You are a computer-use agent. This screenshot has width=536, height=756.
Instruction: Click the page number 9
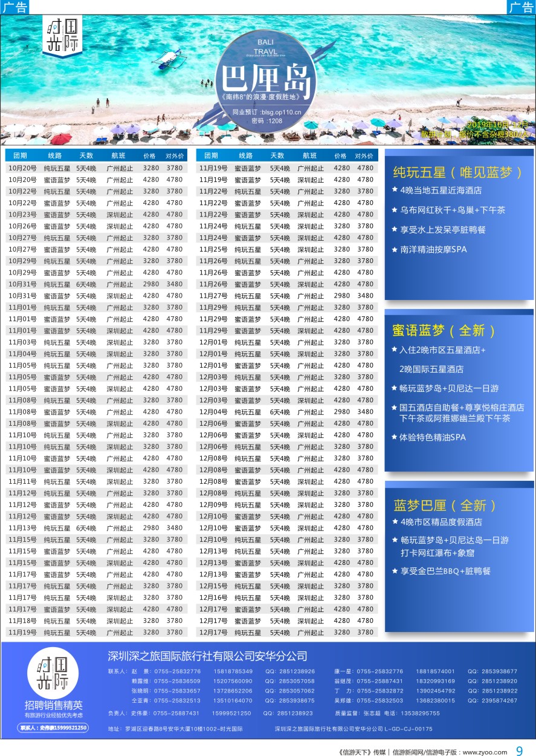pos(519,751)
